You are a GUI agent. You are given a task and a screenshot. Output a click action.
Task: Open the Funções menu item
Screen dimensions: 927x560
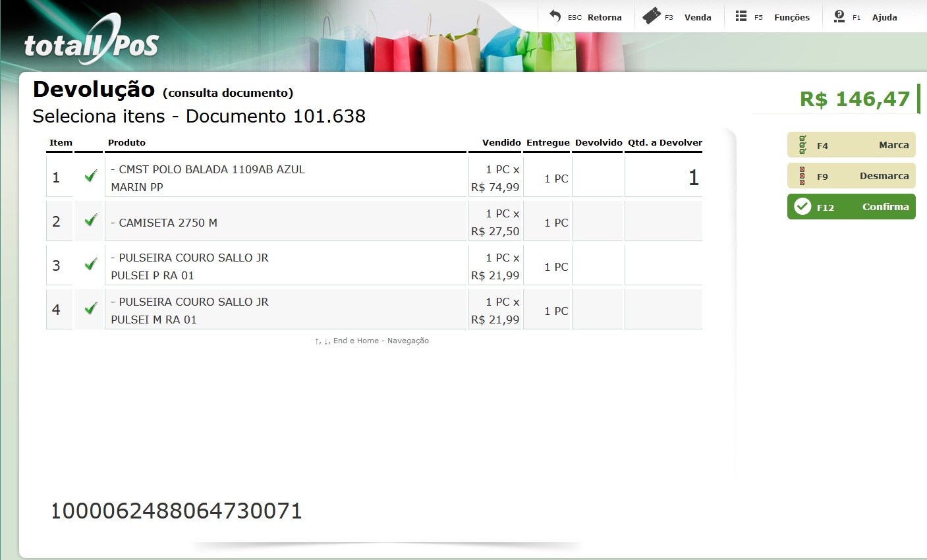(792, 18)
